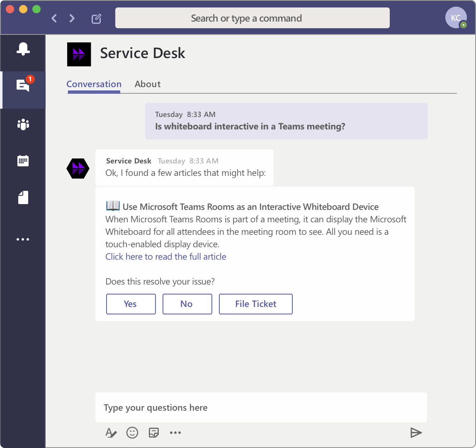
Task: Open Chat with unread badge
Action: point(23,85)
